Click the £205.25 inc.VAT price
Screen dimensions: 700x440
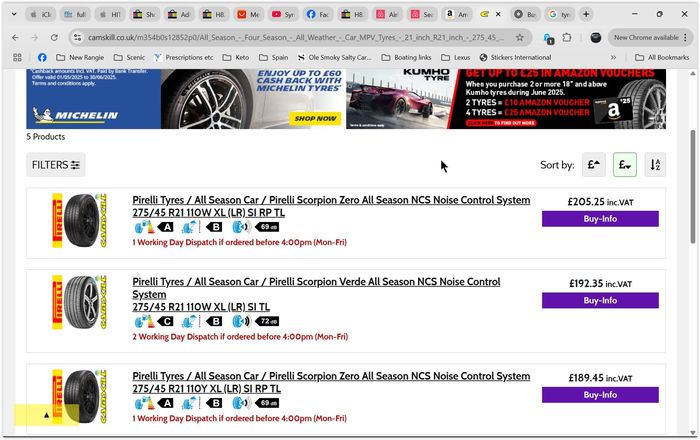[600, 202]
